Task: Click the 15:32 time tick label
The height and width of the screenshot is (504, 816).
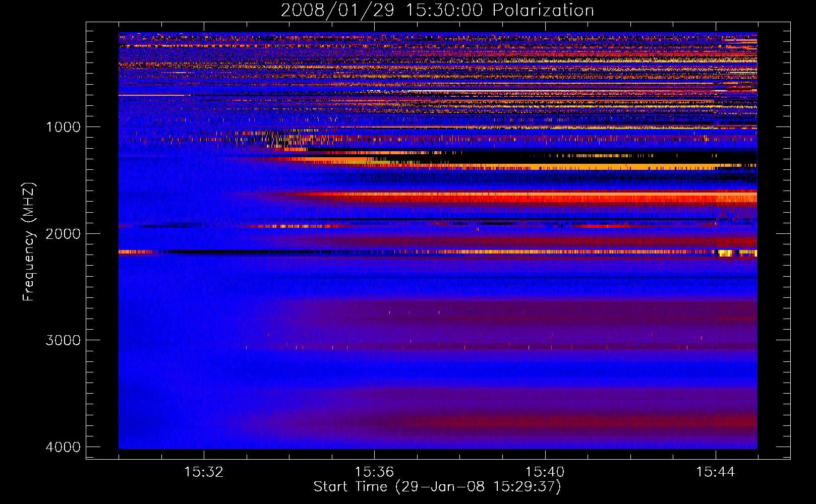Action: point(204,472)
